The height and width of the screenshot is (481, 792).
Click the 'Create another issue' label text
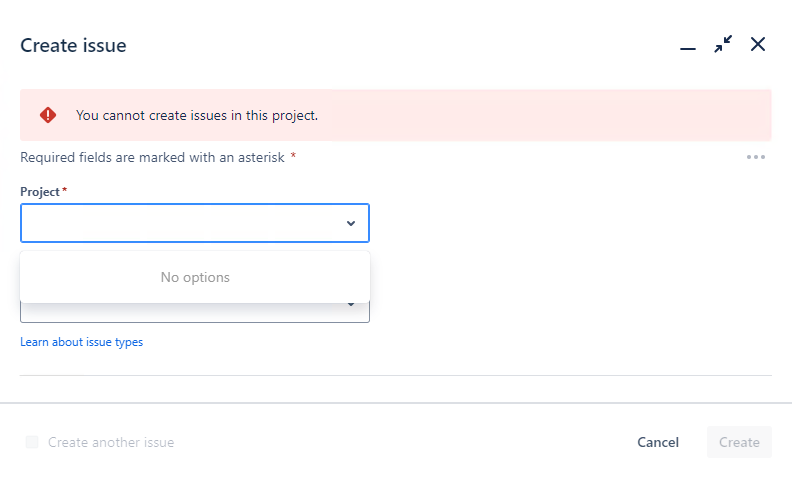point(111,442)
